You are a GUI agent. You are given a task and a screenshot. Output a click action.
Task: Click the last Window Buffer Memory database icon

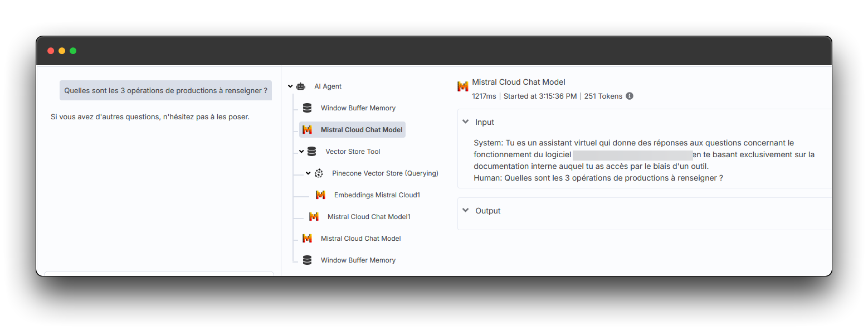(x=307, y=260)
